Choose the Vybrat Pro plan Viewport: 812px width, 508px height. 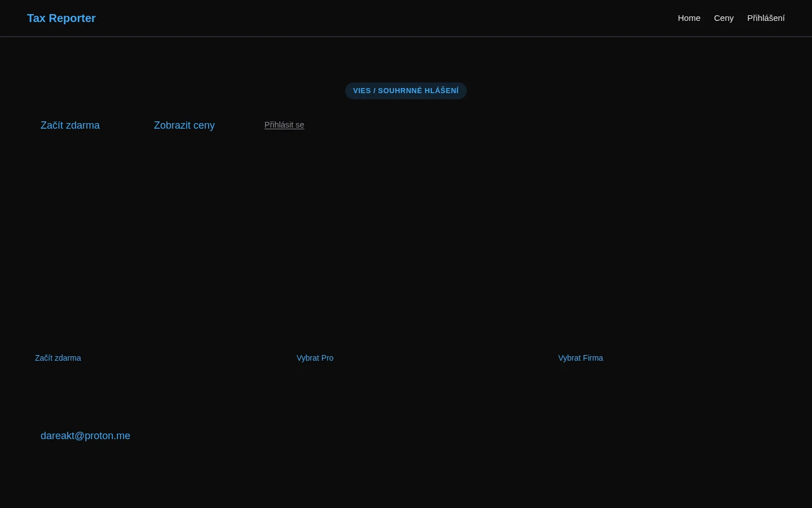click(x=315, y=358)
